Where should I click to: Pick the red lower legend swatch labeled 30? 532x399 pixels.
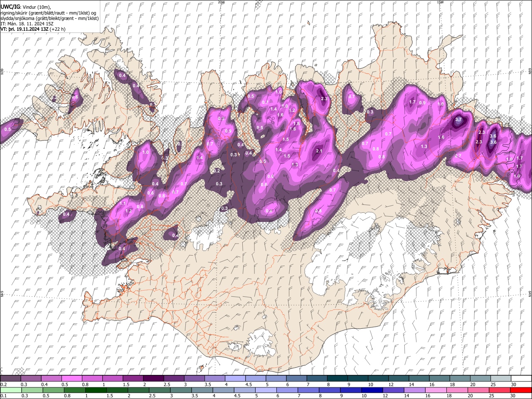point(521,390)
